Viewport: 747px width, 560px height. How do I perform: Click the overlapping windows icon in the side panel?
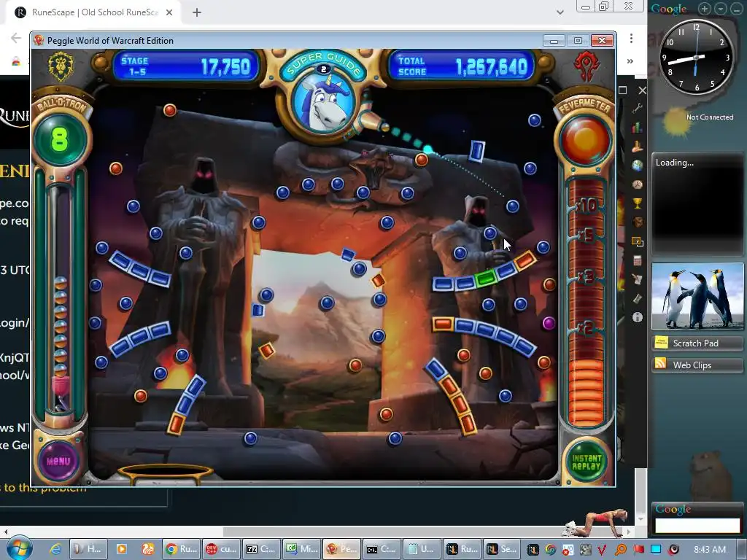click(638, 241)
